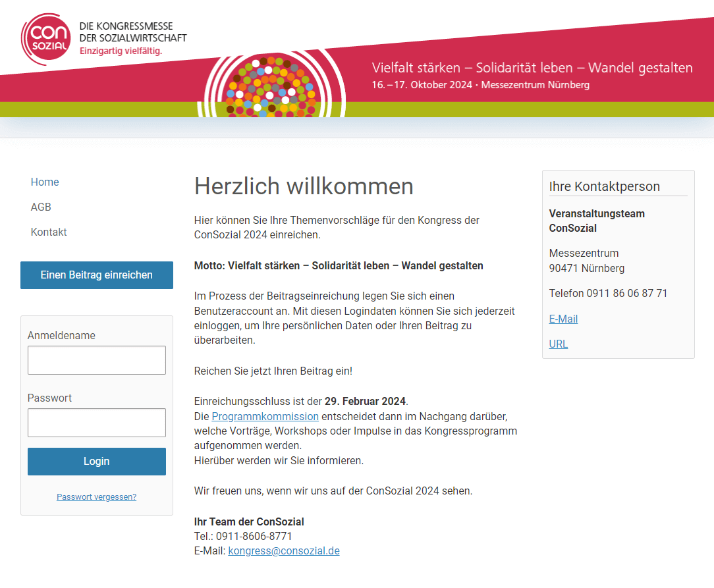Image resolution: width=714 pixels, height=588 pixels.
Task: Click the Einzigartig vielfältig tagline
Action: click(121, 51)
